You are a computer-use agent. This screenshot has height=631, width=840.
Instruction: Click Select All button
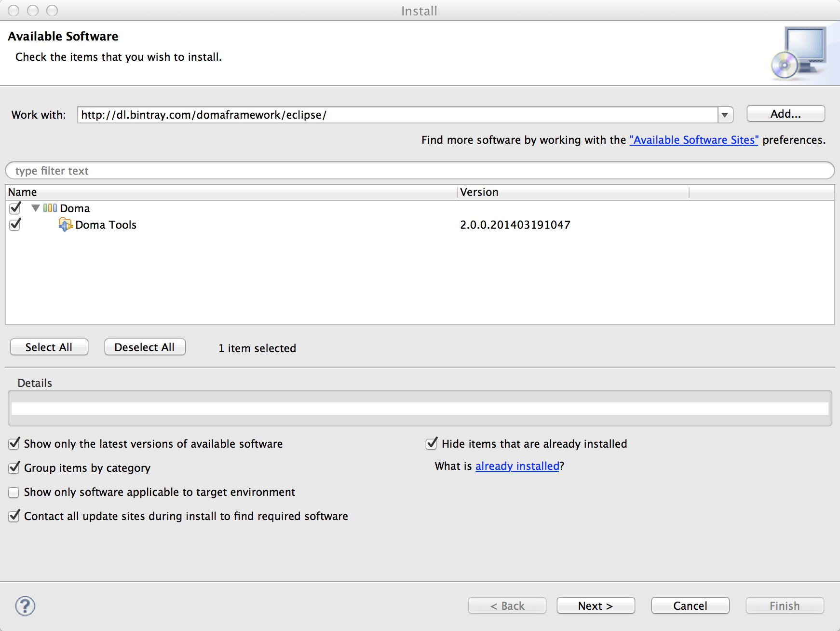click(49, 347)
